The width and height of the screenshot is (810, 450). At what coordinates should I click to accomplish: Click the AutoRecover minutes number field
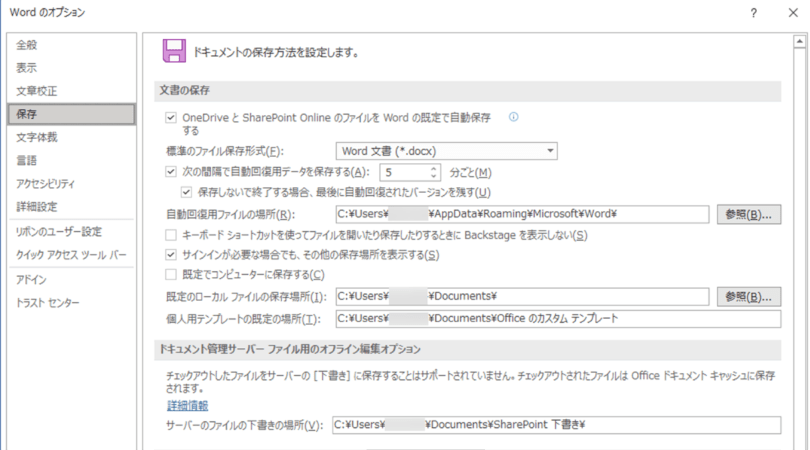click(404, 172)
